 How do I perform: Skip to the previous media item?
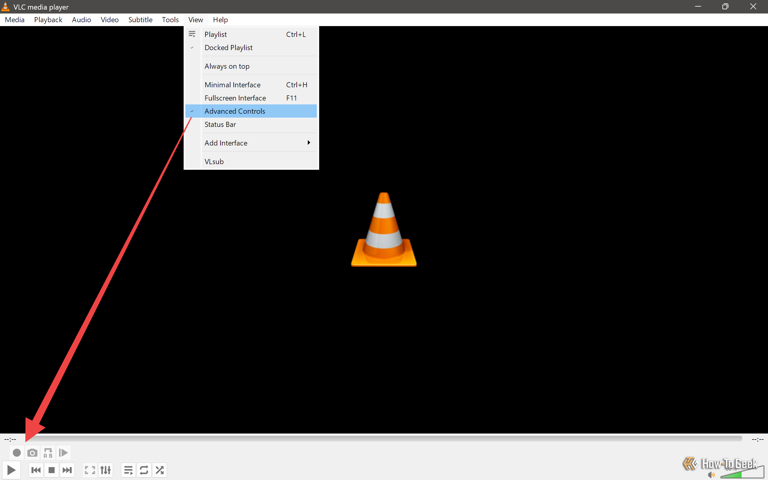point(36,470)
